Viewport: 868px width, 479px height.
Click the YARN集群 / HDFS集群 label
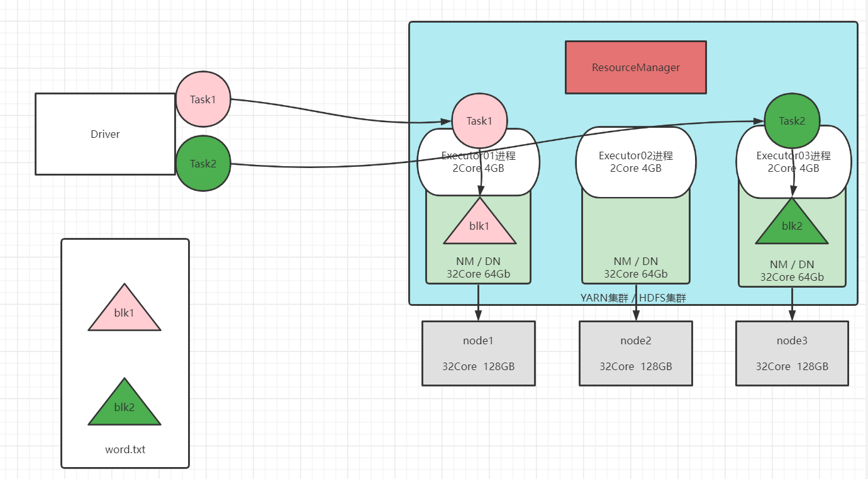pos(633,298)
